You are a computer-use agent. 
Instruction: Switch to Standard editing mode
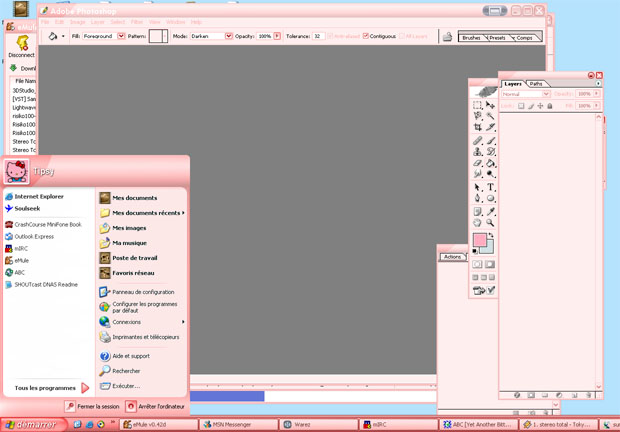point(477,264)
